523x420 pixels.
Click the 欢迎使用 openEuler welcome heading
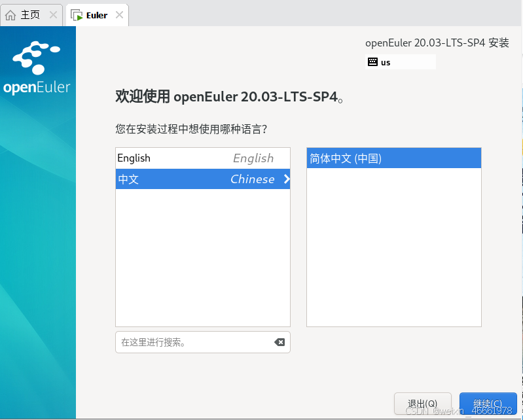(x=229, y=97)
